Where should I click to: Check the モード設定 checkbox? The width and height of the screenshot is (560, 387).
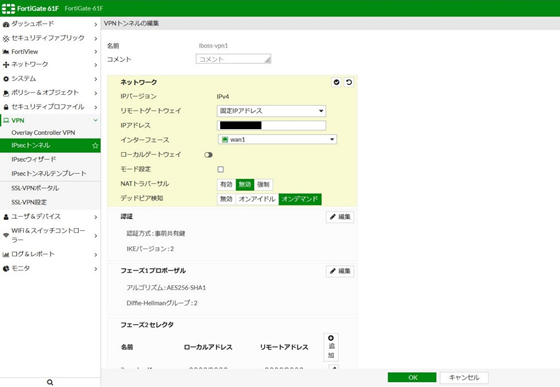pos(221,169)
